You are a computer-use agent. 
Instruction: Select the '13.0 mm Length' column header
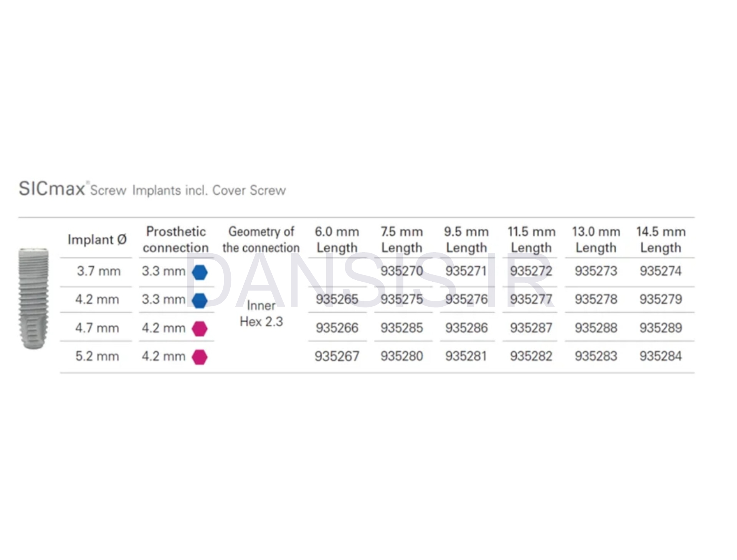click(596, 240)
